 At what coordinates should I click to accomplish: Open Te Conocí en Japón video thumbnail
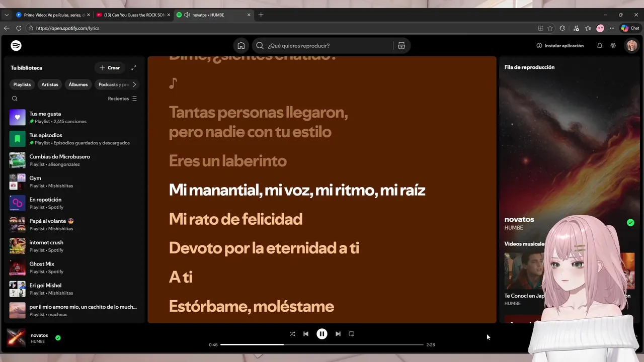(x=524, y=271)
